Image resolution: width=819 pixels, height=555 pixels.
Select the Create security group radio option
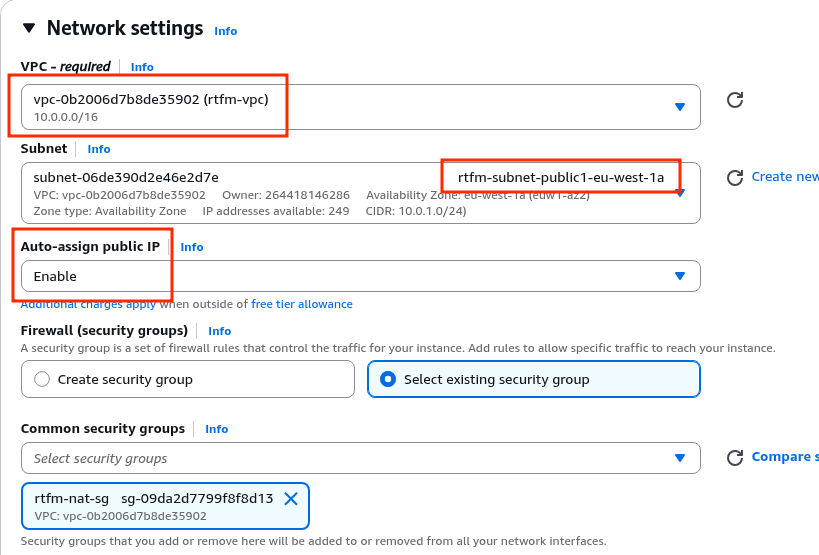coord(42,379)
